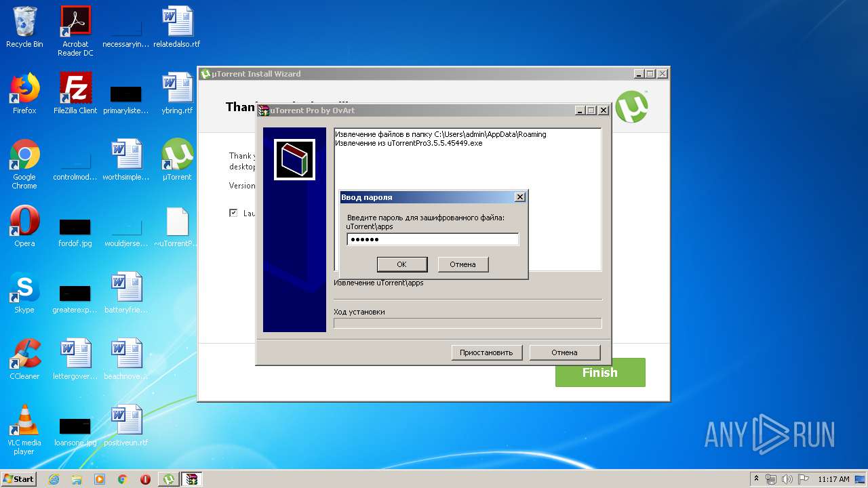Focus the password input field
This screenshot has width=868, height=488.
click(x=433, y=239)
